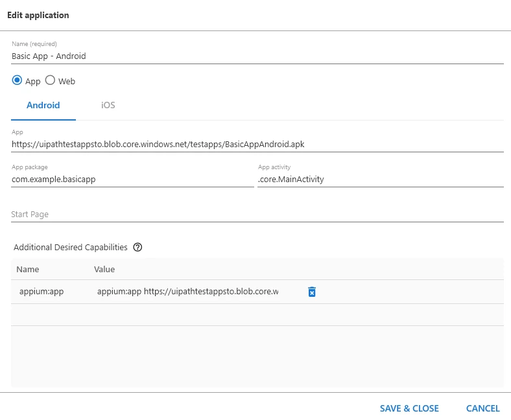
Task: Select the Web radio button
Action: [50, 80]
